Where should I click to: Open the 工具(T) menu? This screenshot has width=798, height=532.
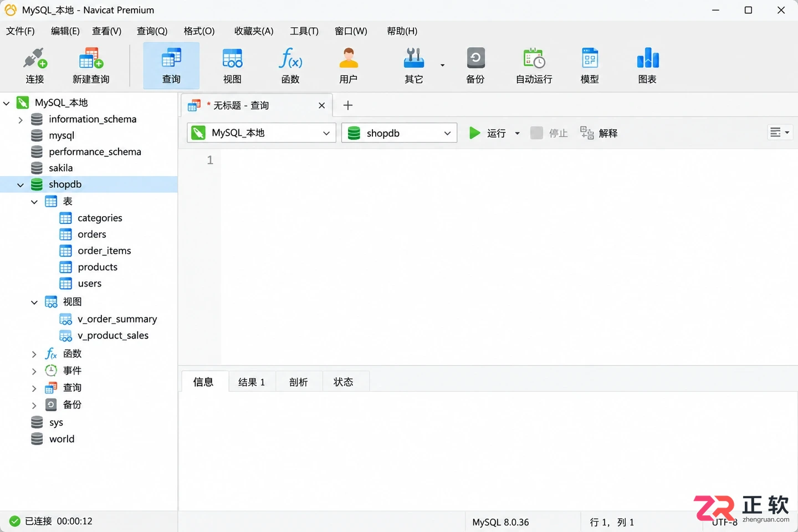304,31
